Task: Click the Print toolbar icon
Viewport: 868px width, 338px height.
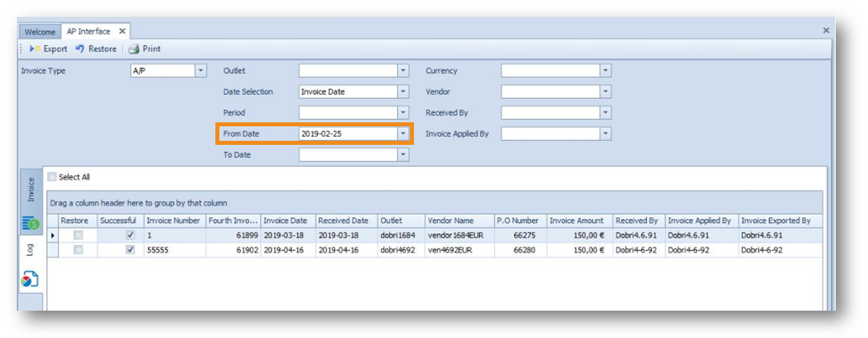Action: [x=134, y=49]
